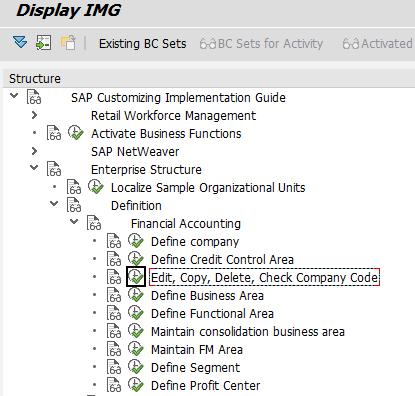Collapse the Definition node
This screenshot has width=415, height=396.
54,204
